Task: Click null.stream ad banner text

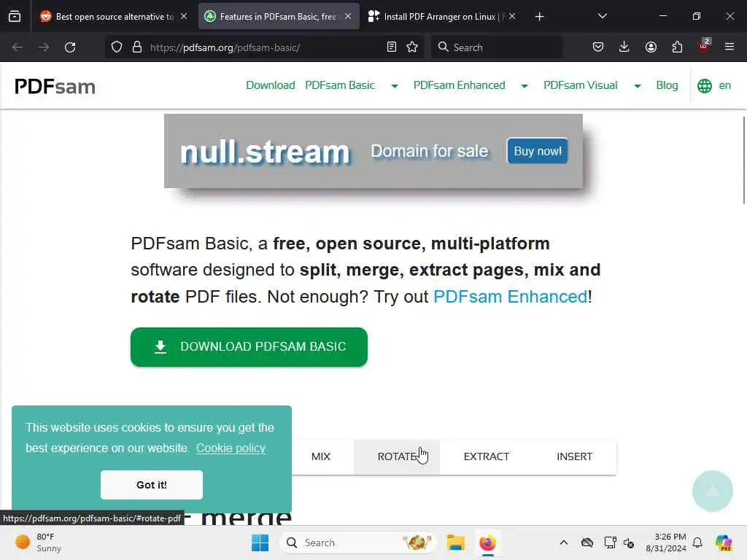Action: pos(265,152)
